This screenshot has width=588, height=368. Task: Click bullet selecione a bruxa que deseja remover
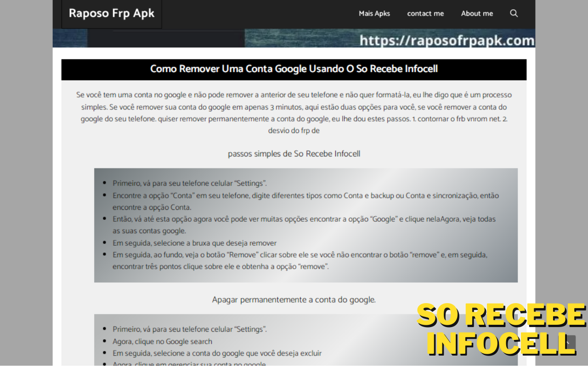[195, 243]
